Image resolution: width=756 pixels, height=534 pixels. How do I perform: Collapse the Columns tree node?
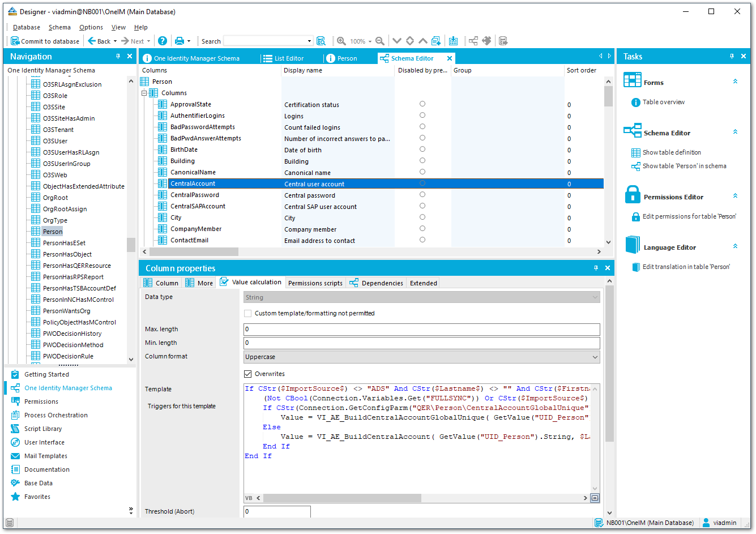point(144,93)
